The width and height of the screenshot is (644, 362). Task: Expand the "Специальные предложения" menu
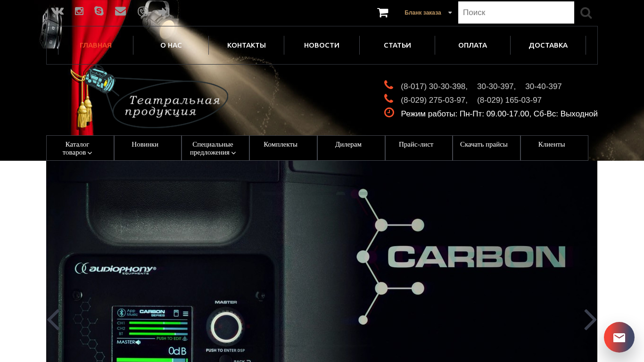[x=215, y=148]
